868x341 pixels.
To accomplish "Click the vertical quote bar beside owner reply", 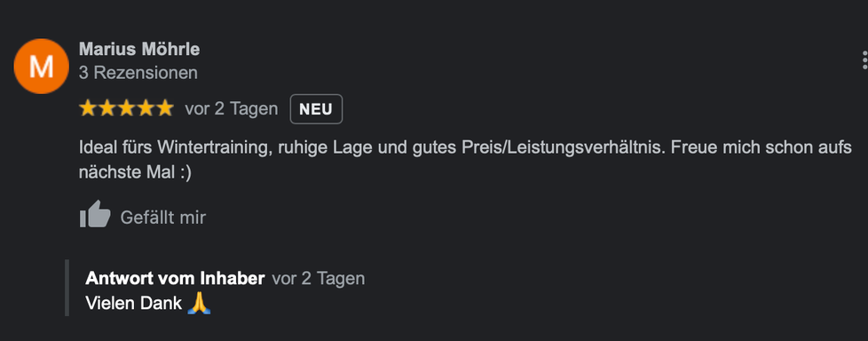I will tap(67, 288).
